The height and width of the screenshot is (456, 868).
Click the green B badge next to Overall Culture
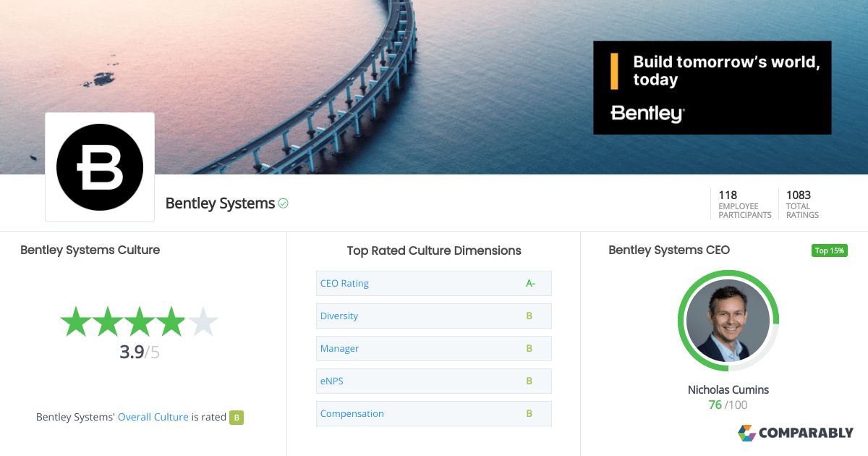click(236, 417)
